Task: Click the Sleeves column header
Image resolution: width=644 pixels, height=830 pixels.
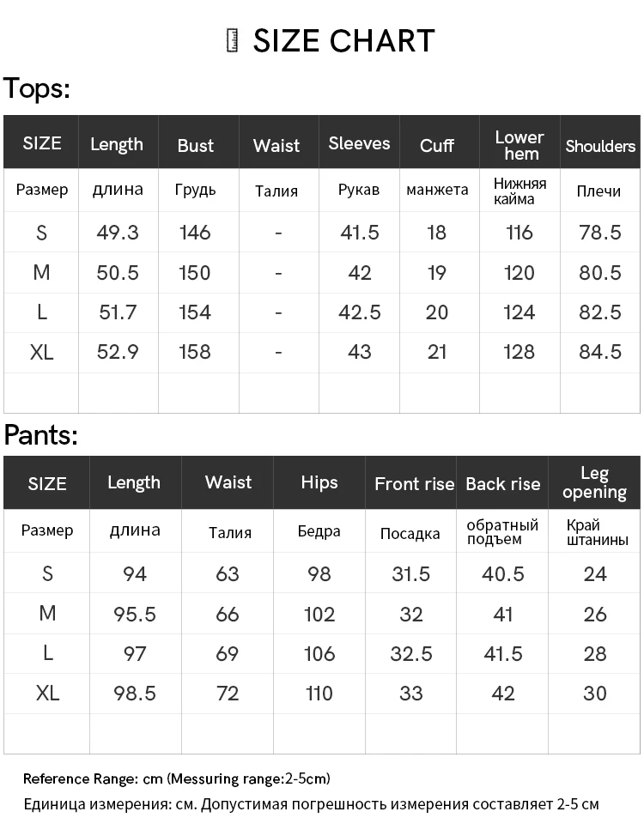Action: [x=359, y=143]
